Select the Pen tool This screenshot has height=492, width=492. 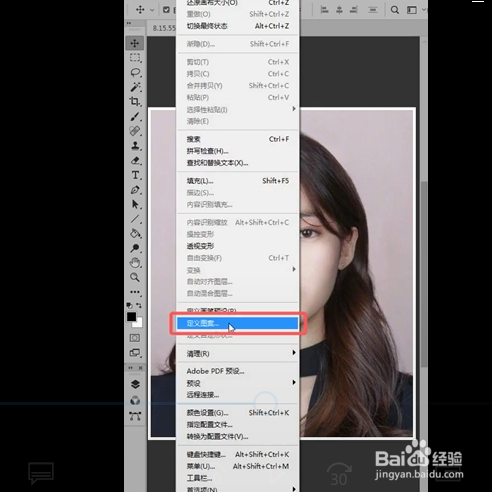point(135,190)
